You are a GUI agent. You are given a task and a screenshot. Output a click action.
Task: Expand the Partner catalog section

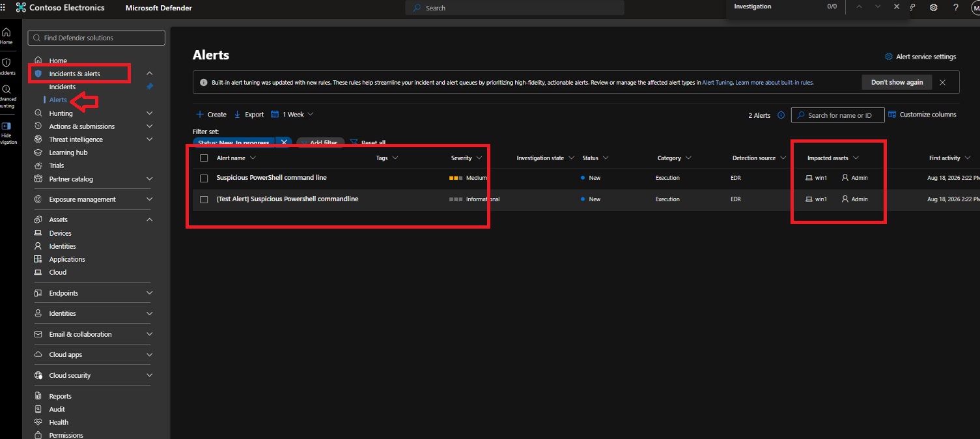(150, 179)
